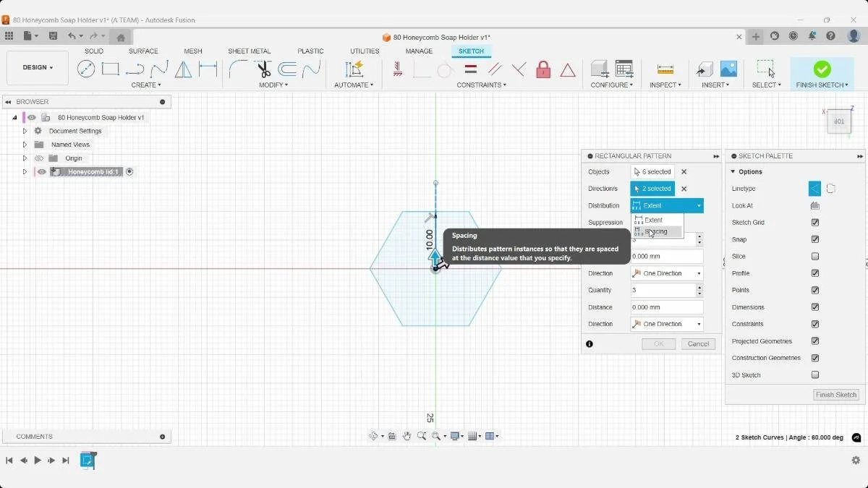Image resolution: width=868 pixels, height=488 pixels.
Task: Select the Sketch Dimension tool
Action: tap(208, 69)
